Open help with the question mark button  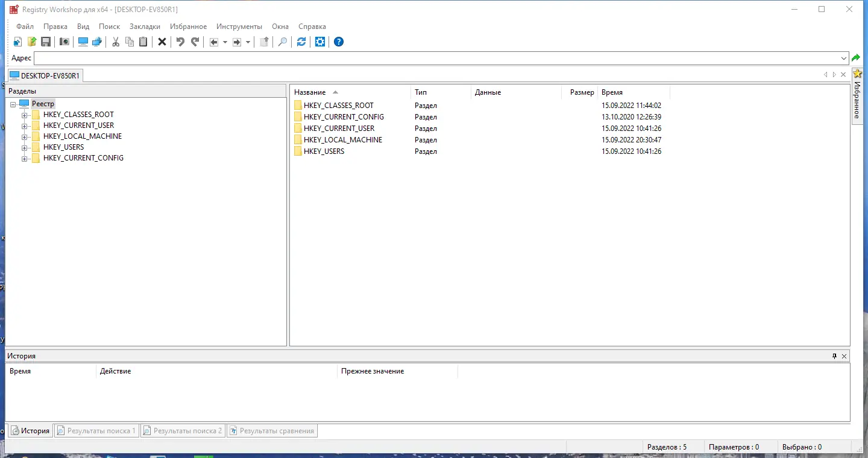(338, 42)
